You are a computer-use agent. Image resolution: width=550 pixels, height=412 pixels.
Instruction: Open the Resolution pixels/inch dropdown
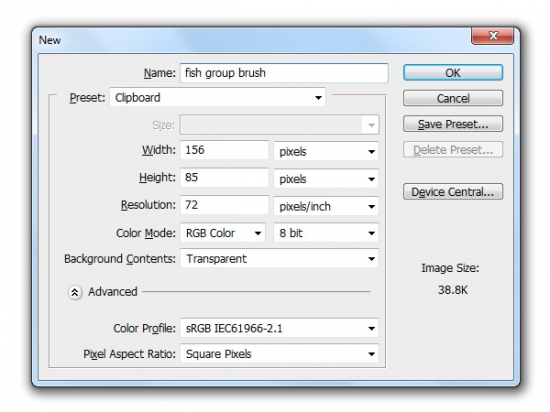(x=326, y=206)
